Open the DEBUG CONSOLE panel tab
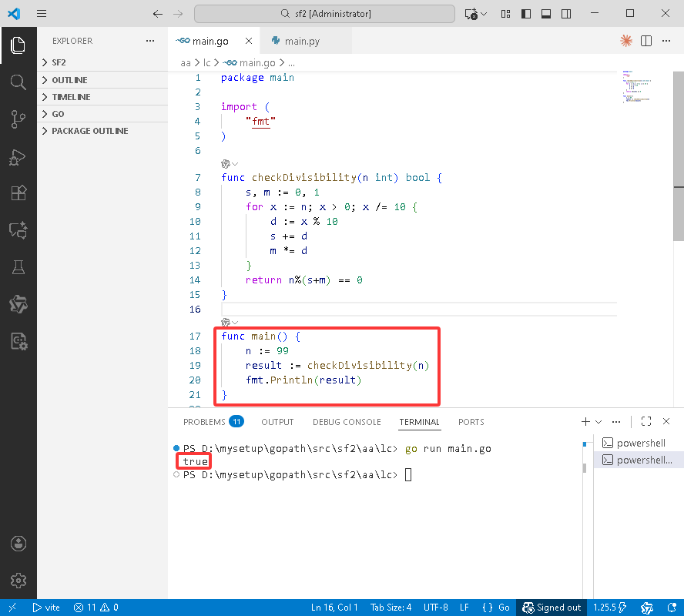Screen dimensions: 684x616 tap(347, 421)
